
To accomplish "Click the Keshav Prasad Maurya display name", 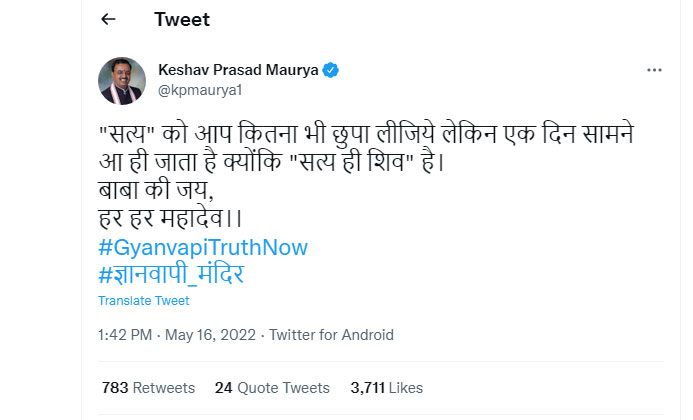I will coord(238,70).
